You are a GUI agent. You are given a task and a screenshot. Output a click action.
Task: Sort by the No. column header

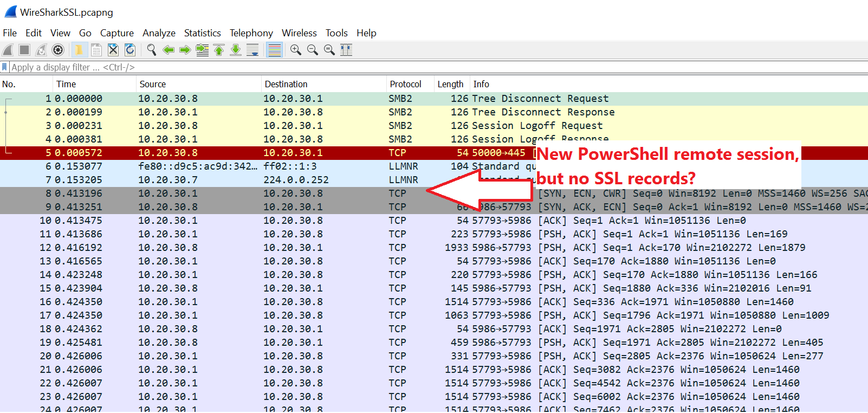coord(26,84)
